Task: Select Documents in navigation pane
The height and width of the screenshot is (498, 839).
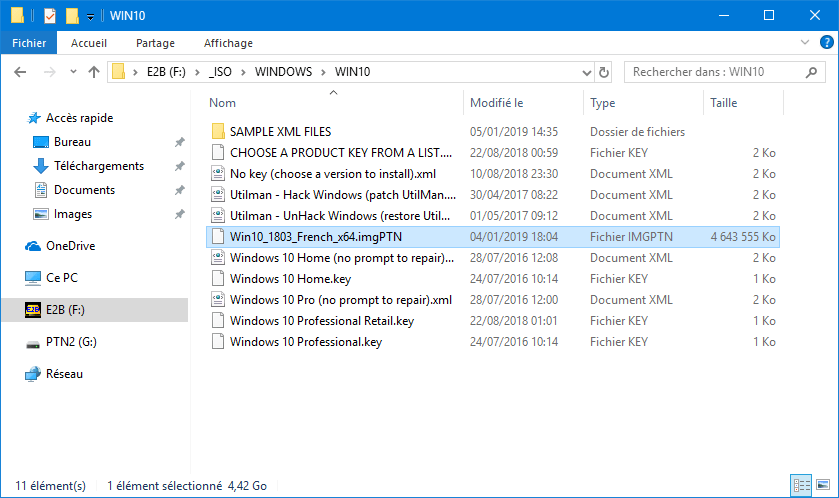Action: click(x=84, y=190)
